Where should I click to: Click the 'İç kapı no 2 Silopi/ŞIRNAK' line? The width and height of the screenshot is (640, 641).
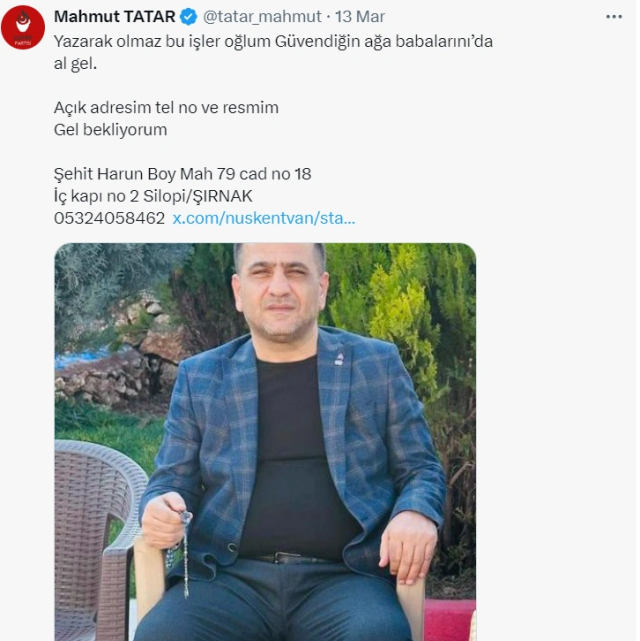pyautogui.click(x=153, y=196)
